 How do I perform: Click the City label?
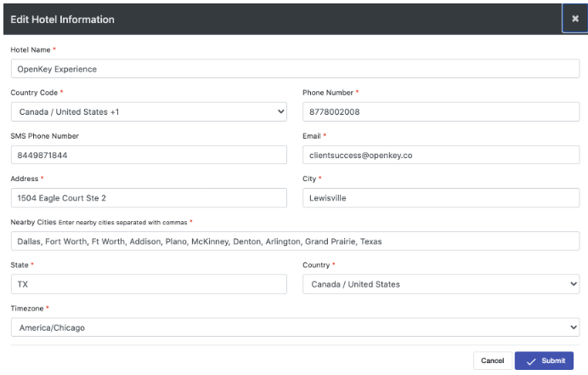(309, 179)
